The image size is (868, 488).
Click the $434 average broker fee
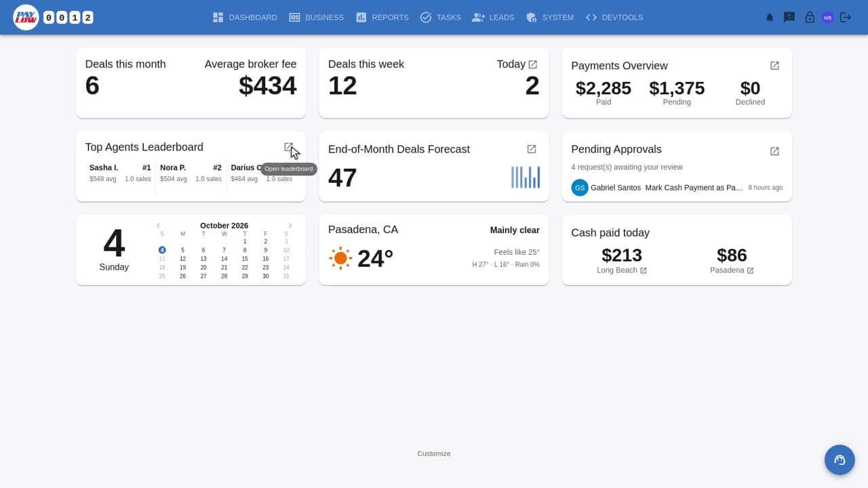pyautogui.click(x=268, y=86)
